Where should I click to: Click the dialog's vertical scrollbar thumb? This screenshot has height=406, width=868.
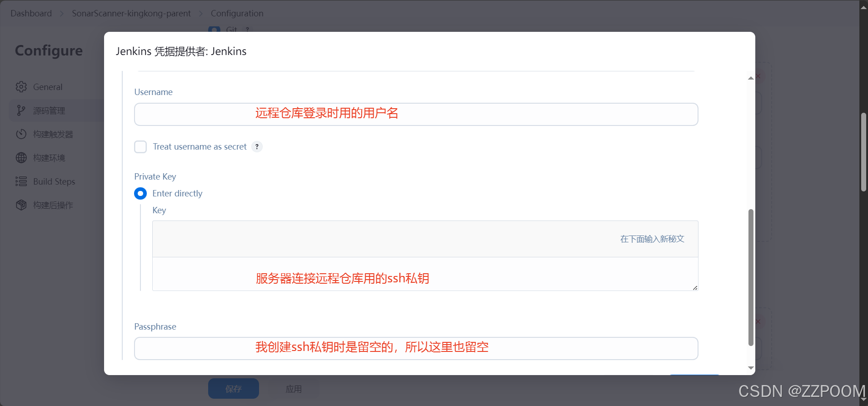point(751,277)
